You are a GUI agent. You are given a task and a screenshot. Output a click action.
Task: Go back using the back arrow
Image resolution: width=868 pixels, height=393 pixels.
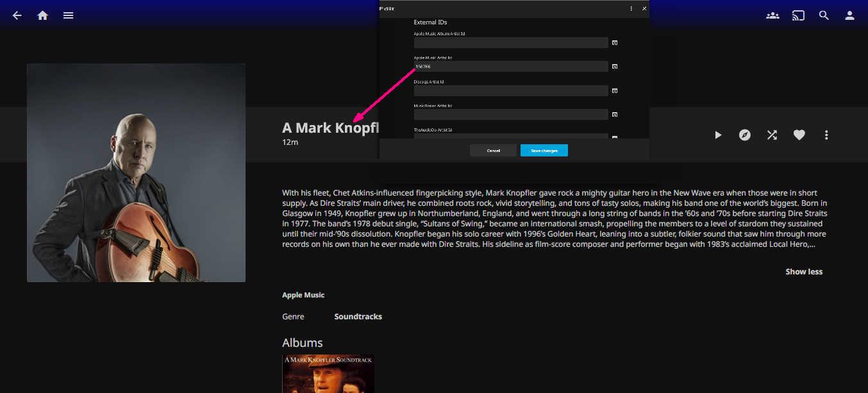tap(17, 15)
